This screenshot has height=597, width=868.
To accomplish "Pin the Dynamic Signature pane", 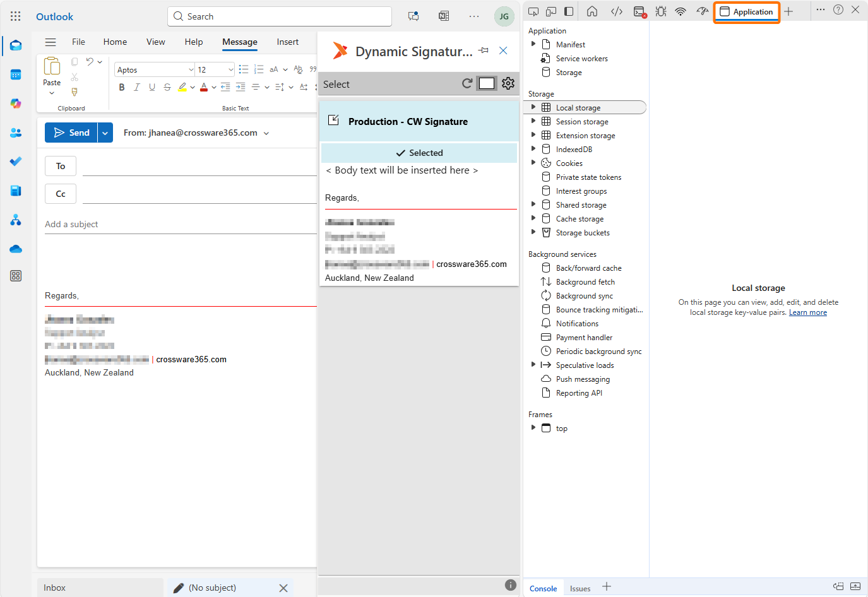I will click(x=484, y=50).
